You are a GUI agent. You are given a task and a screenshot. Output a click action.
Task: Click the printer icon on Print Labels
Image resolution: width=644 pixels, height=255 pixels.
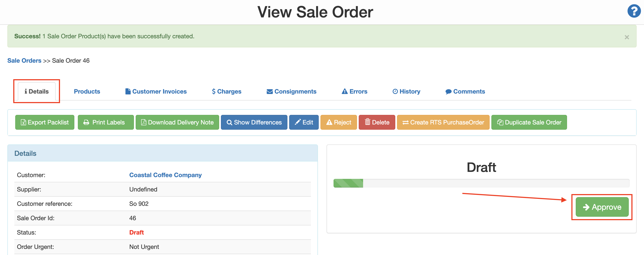(86, 122)
